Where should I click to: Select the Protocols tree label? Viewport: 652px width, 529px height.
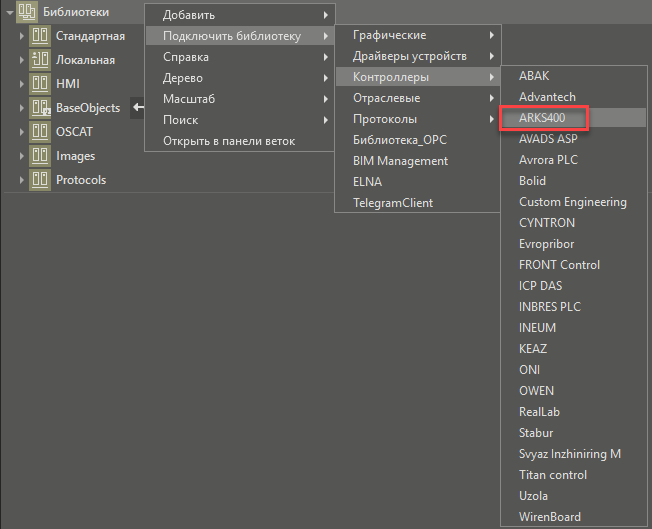(x=81, y=180)
